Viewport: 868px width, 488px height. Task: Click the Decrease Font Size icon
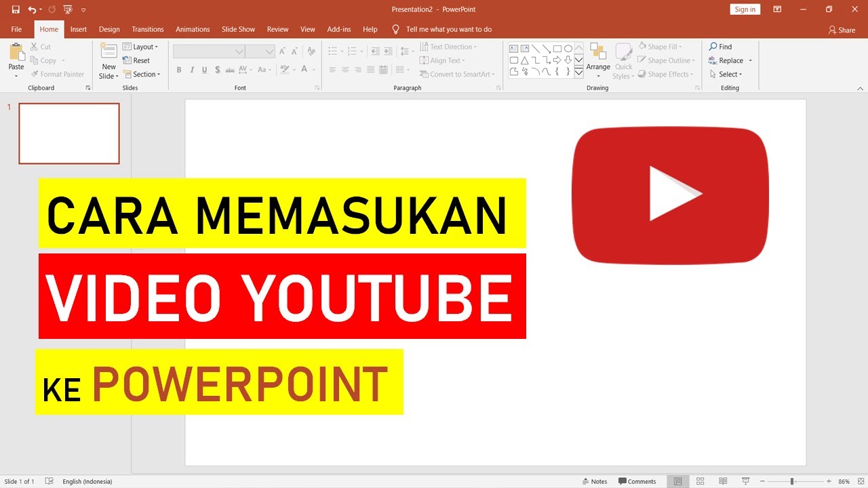[x=296, y=52]
